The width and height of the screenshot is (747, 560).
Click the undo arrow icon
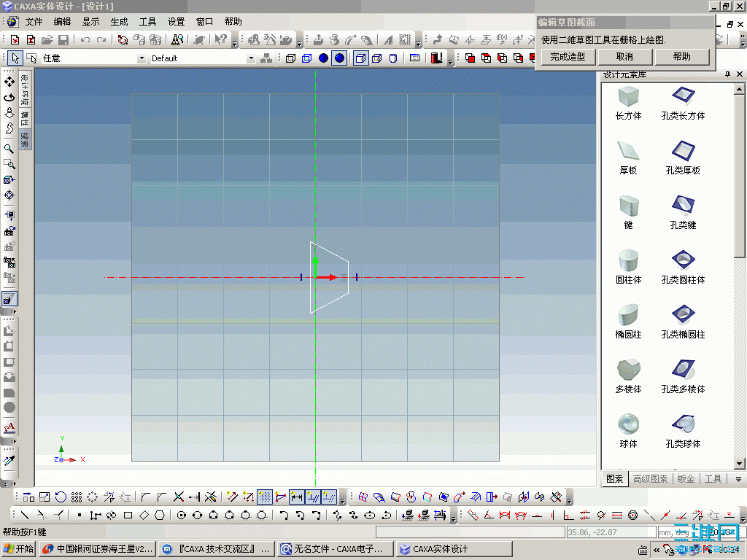click(x=85, y=40)
